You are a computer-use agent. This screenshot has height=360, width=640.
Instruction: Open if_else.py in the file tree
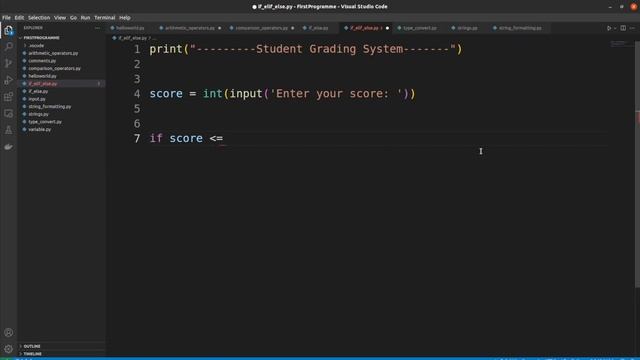tap(38, 91)
